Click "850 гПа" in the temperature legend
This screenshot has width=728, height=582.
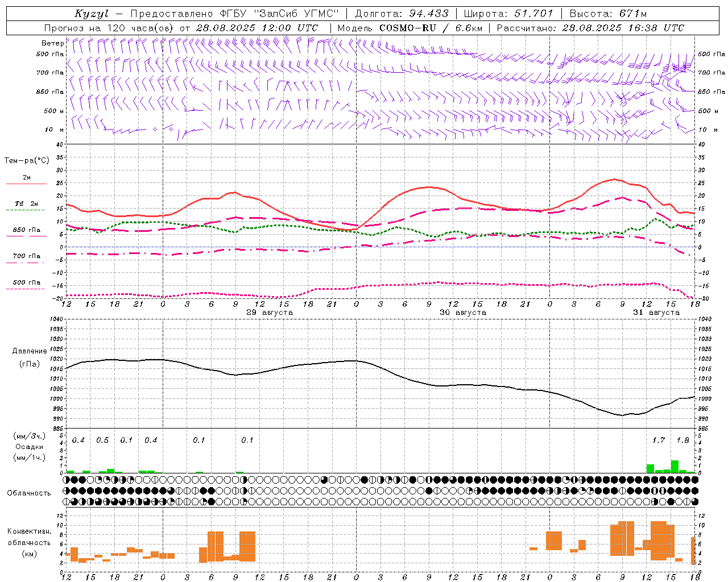27,230
